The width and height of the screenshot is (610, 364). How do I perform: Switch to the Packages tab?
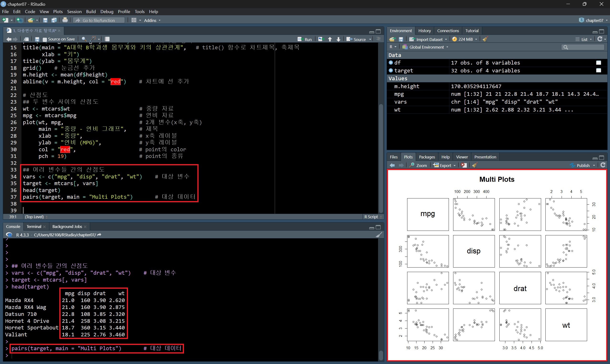point(427,157)
